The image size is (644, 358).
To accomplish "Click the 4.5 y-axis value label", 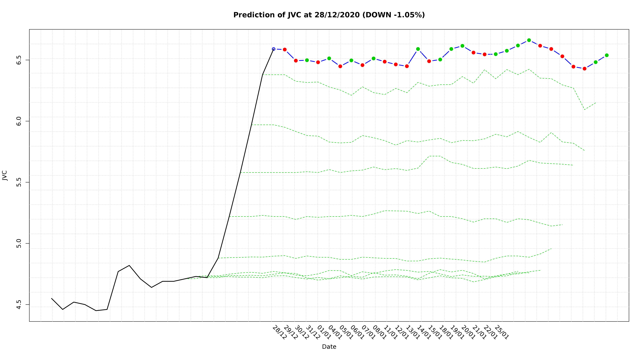I will 19,304.
